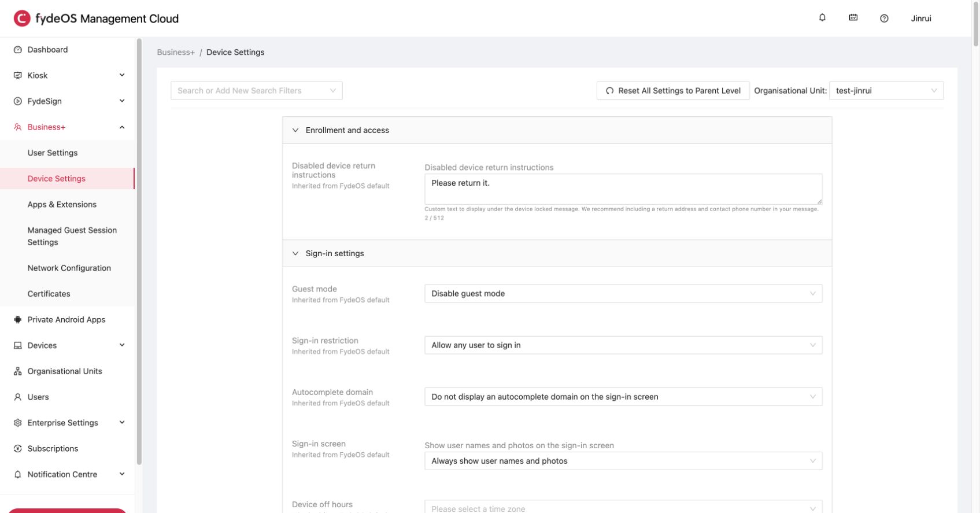Select Device Settings in sidebar
The height and width of the screenshot is (513, 980).
pos(67,179)
